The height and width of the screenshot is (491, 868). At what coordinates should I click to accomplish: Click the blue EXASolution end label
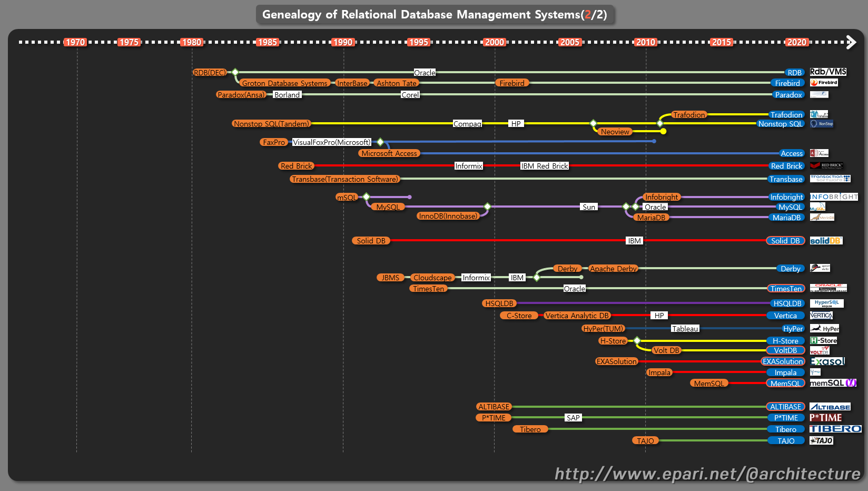pyautogui.click(x=783, y=361)
